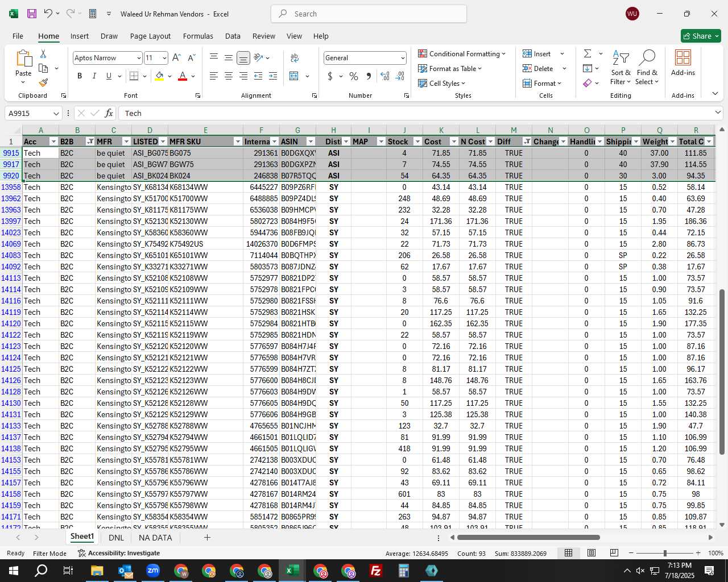This screenshot has height=582, width=728.
Task: Switch to Page Break Preview view
Action: click(614, 552)
